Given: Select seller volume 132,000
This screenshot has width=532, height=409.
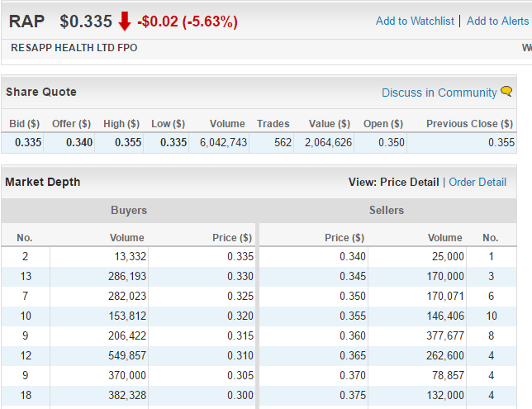Looking at the screenshot, I should [x=445, y=396].
